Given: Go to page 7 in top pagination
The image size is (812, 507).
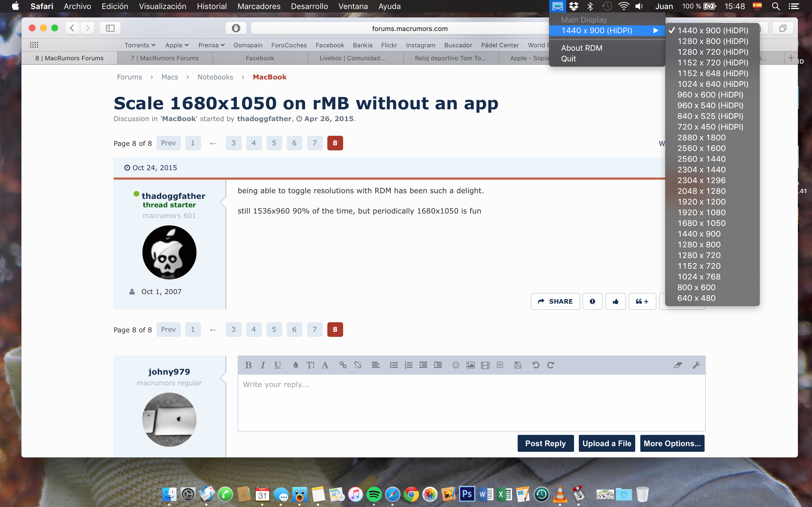Looking at the screenshot, I should coord(314,143).
